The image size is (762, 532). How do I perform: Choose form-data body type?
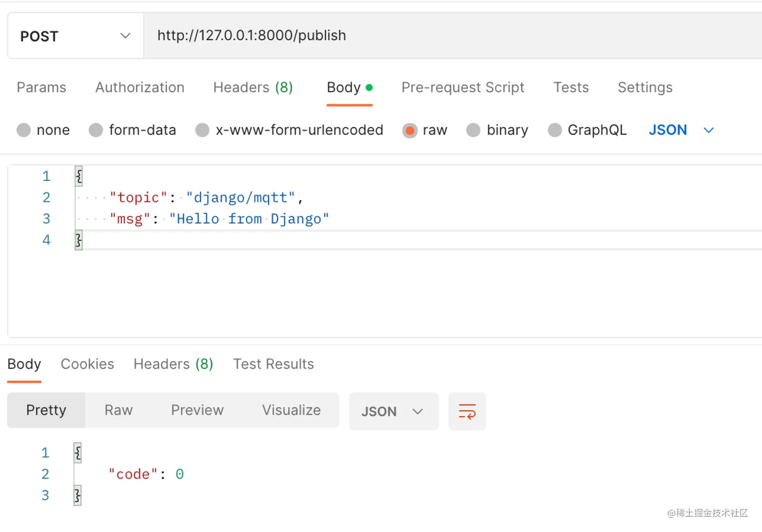(96, 130)
